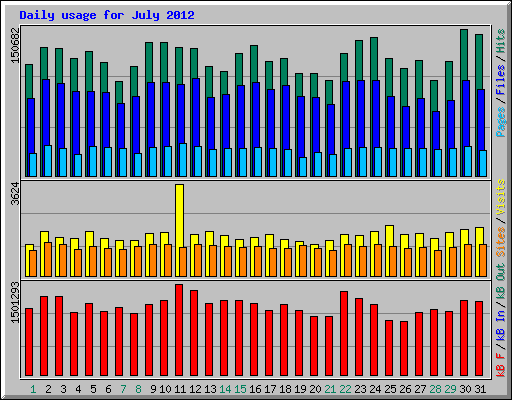Click the 'Files' legend label
This screenshot has height=400, width=512.
500,80
